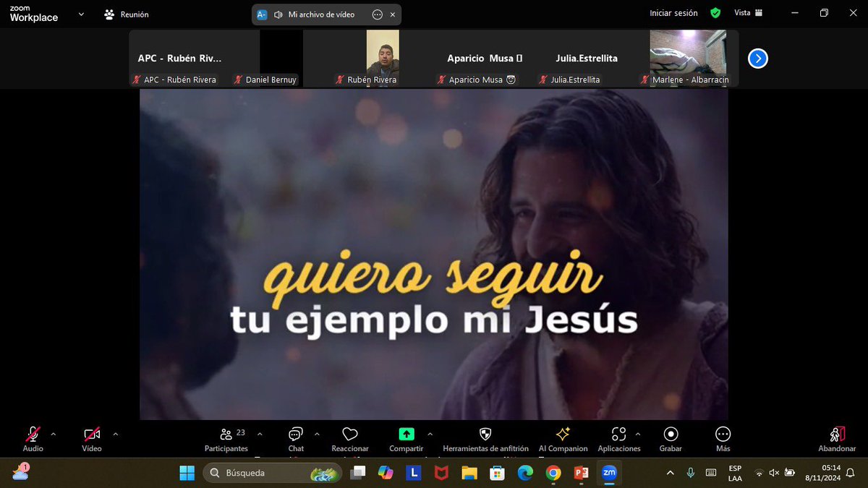Start recording with the Grabar button
The height and width of the screenshot is (488, 868).
click(x=671, y=439)
